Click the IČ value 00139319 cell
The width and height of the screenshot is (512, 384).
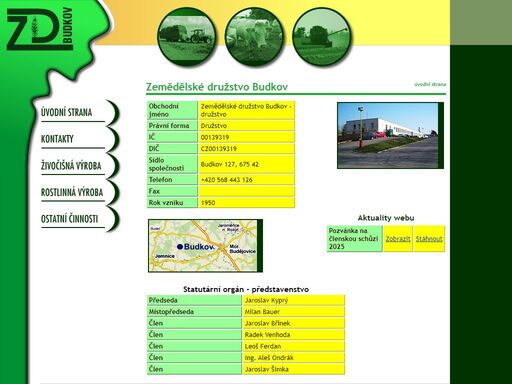246,137
